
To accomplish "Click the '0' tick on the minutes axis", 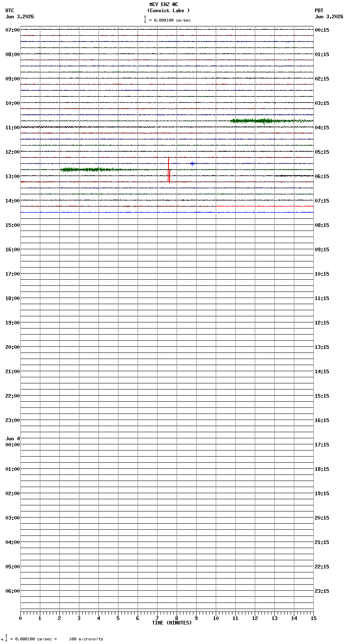I will (x=20, y=618).
